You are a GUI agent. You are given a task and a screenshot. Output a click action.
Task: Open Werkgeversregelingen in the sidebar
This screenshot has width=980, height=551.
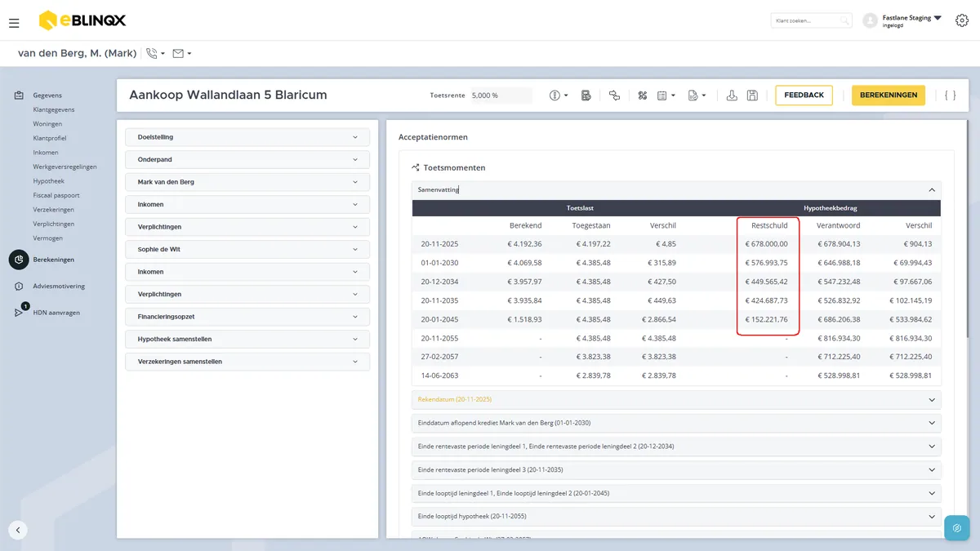click(x=65, y=167)
